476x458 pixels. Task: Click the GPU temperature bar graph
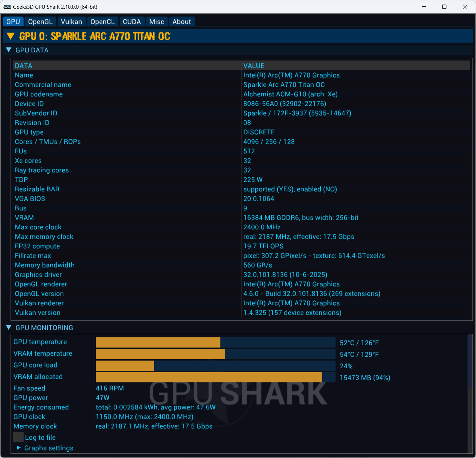(x=215, y=342)
